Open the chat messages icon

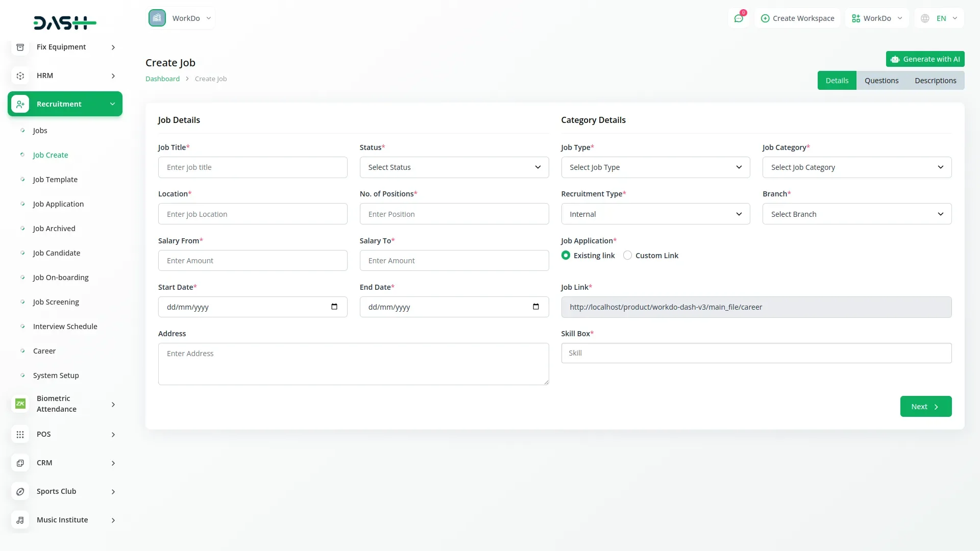739,18
